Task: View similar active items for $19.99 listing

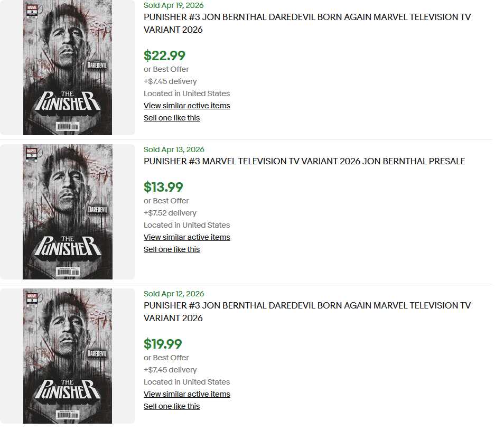Action: 186,394
